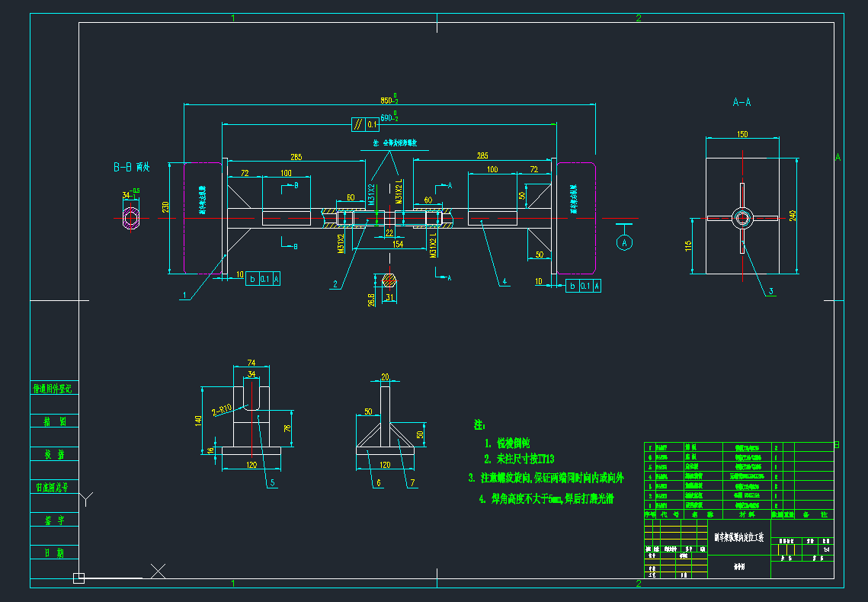The height and width of the screenshot is (602, 868).
Task: Select the cross-shaped hub in view A-A
Action: click(x=742, y=219)
